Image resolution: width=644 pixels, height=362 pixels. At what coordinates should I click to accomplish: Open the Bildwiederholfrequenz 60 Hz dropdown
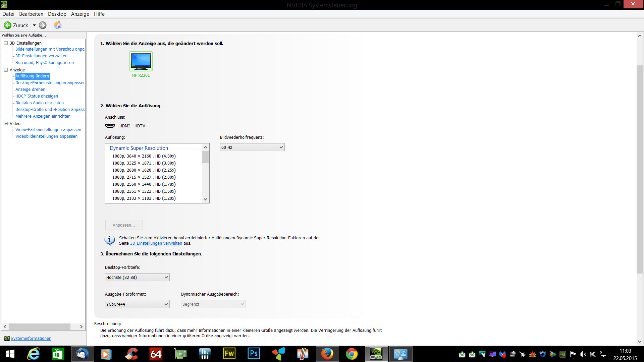click(252, 147)
